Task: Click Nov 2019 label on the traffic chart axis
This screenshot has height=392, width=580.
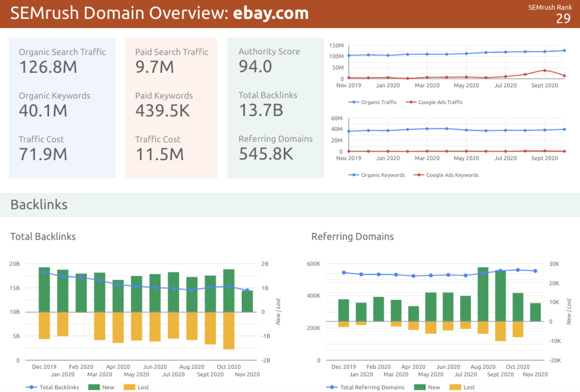Action: click(x=348, y=86)
